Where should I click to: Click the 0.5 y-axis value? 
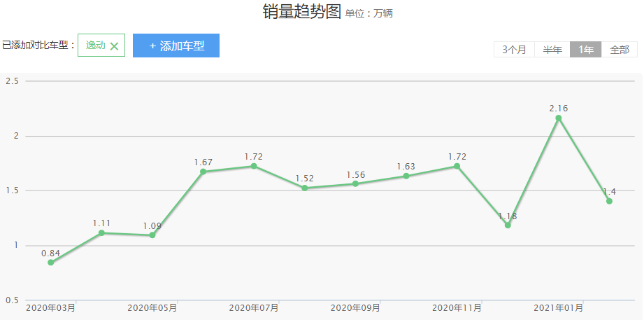tap(12, 300)
